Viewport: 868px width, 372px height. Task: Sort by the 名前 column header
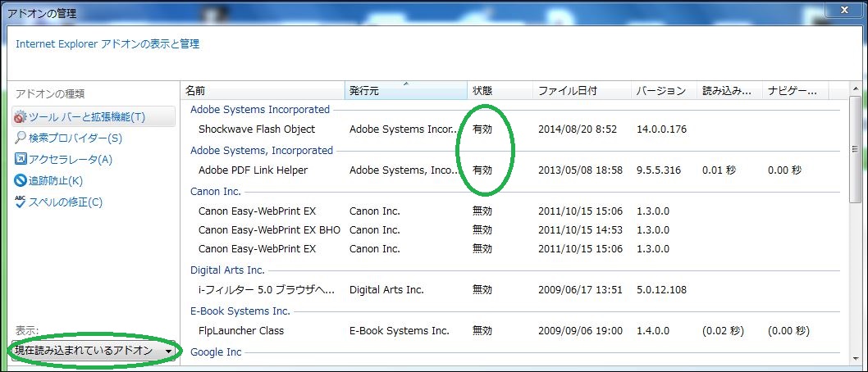[x=263, y=91]
